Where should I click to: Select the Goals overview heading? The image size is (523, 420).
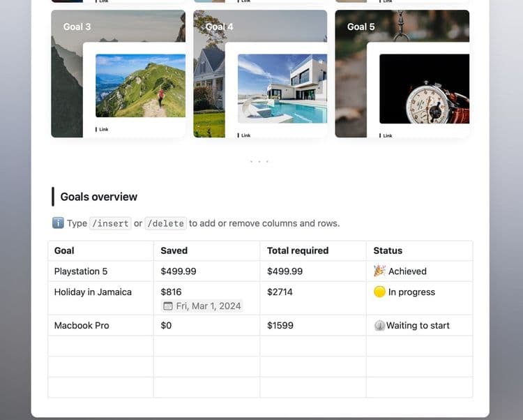(x=99, y=197)
